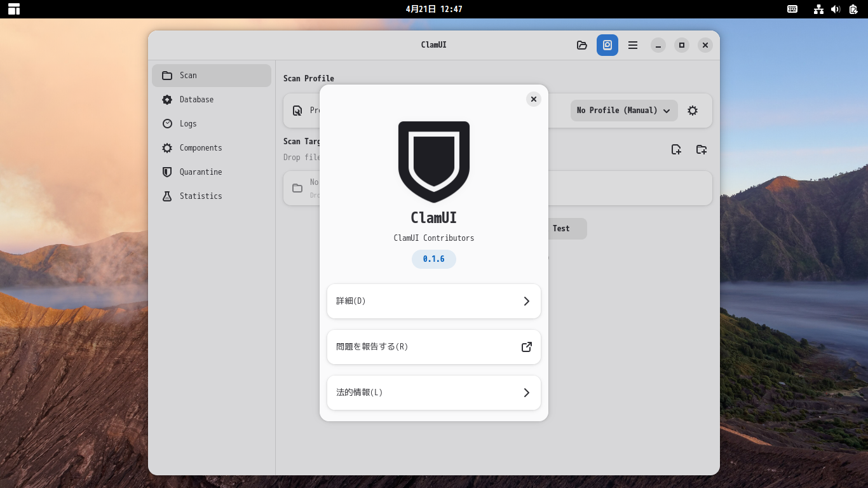Click the network icon in system tray
The image size is (868, 488).
coord(818,9)
